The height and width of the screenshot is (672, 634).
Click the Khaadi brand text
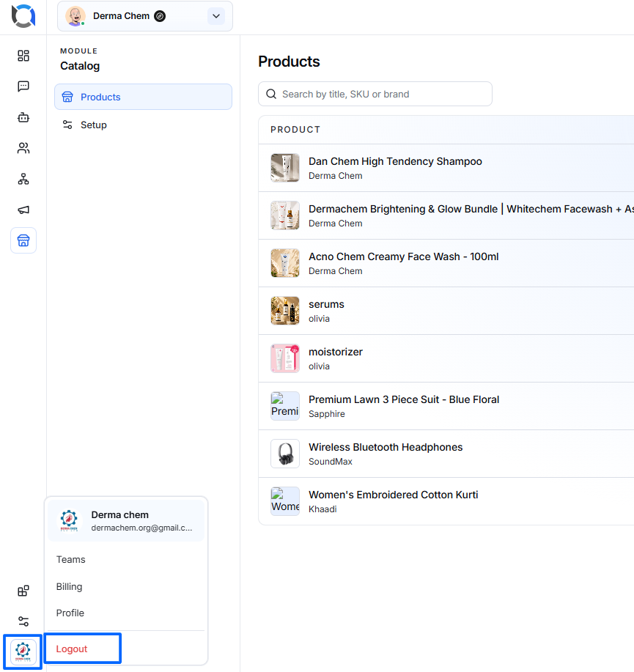click(322, 509)
